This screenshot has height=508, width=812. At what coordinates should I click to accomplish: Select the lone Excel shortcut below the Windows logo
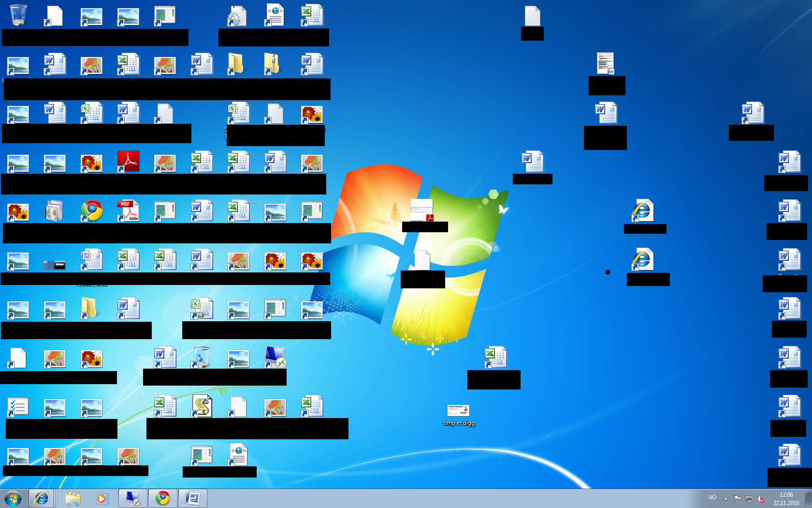coord(495,357)
